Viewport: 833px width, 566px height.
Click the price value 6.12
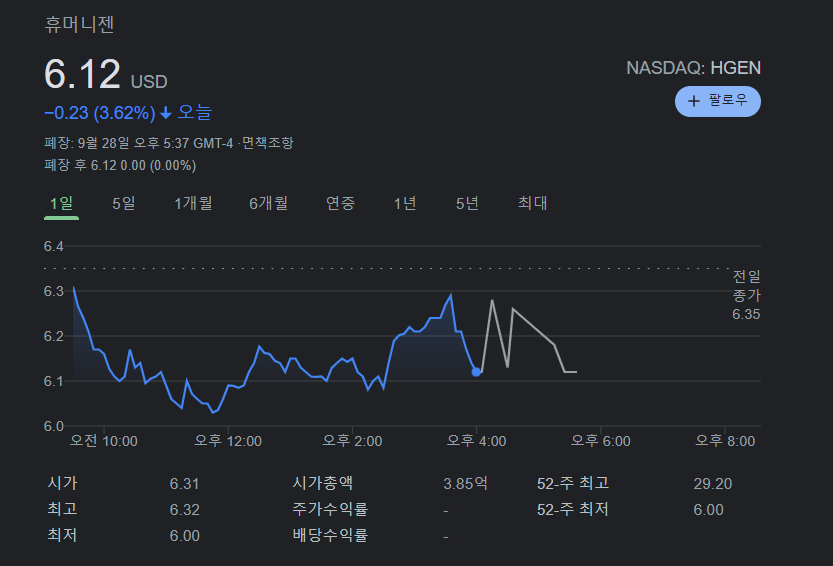click(82, 74)
